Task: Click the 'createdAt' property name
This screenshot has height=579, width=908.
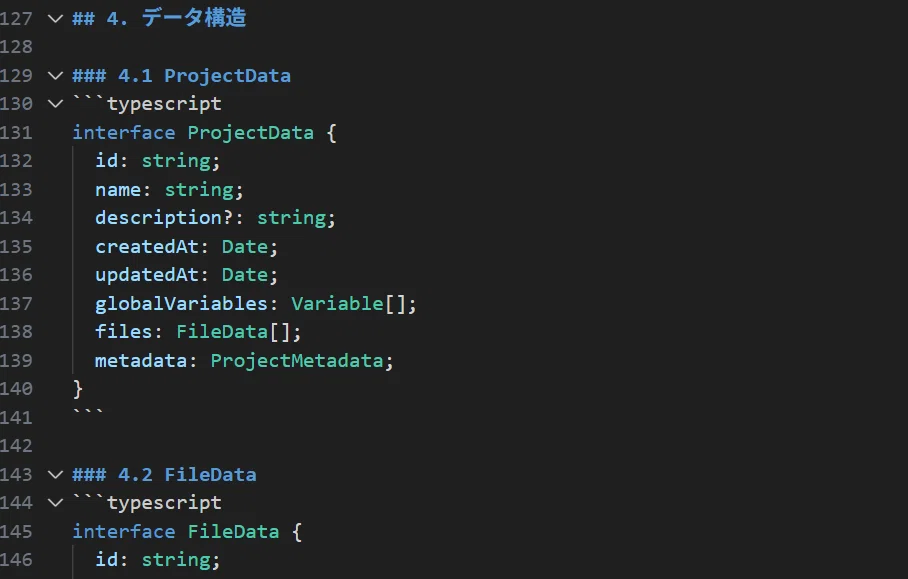Action: point(147,247)
